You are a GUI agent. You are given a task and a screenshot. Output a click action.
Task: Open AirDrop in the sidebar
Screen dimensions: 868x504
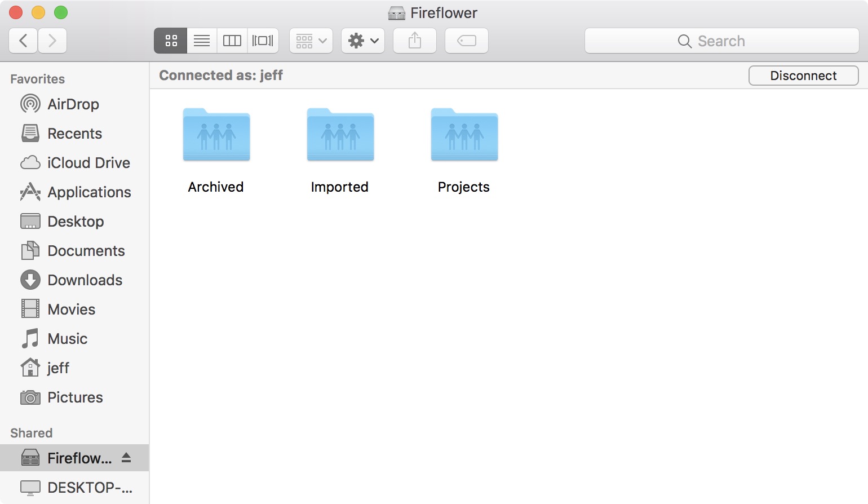[73, 104]
